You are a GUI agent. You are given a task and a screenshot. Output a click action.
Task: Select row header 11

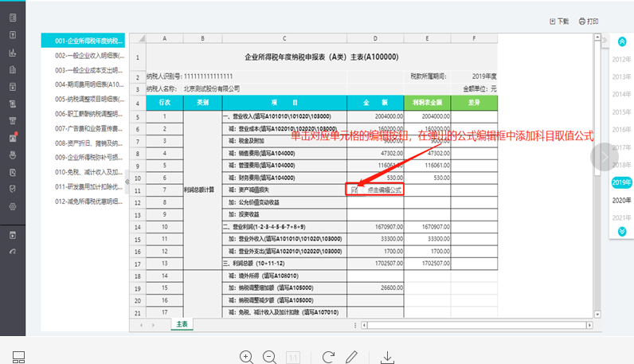(138, 190)
